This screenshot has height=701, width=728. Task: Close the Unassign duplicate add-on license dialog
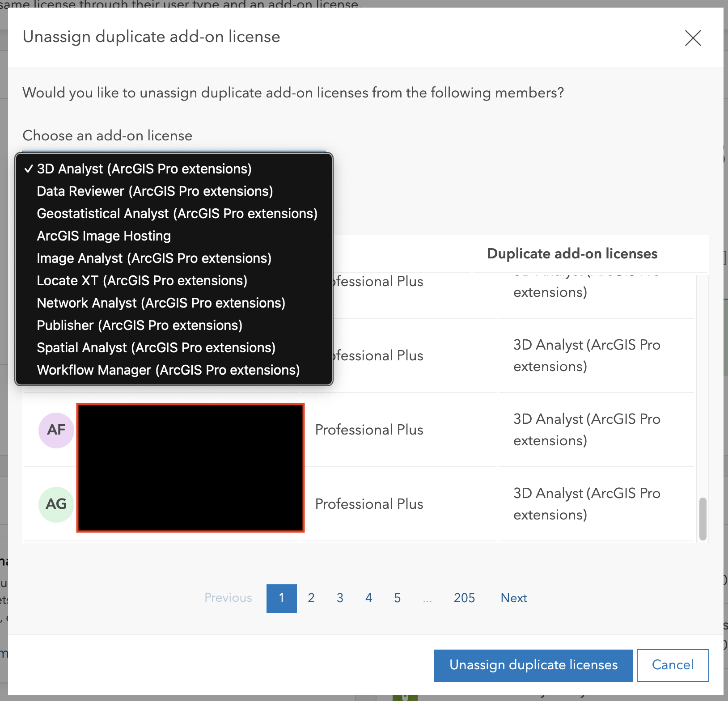(x=693, y=38)
